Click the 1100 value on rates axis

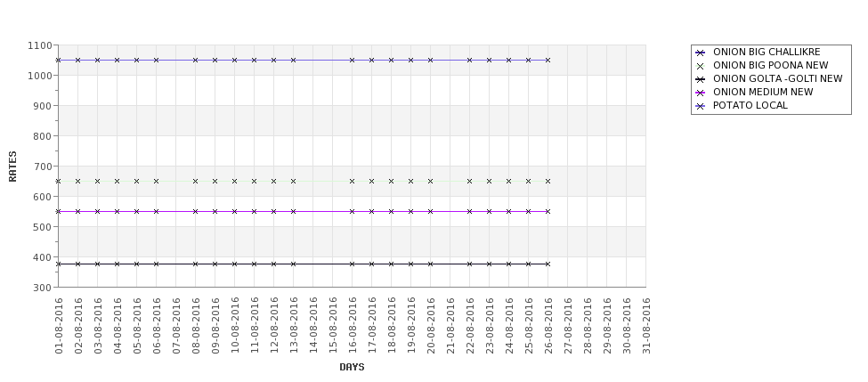(x=39, y=45)
